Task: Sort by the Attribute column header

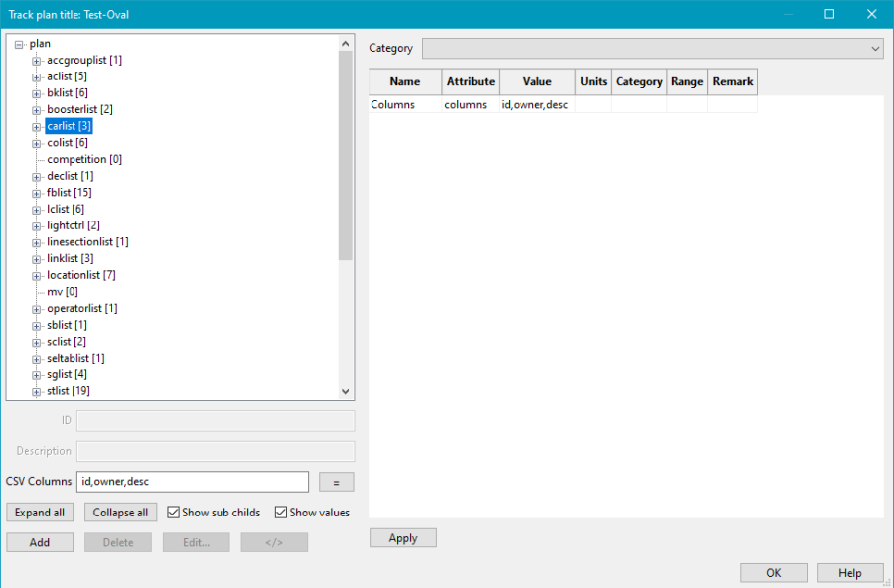Action: 470,82
